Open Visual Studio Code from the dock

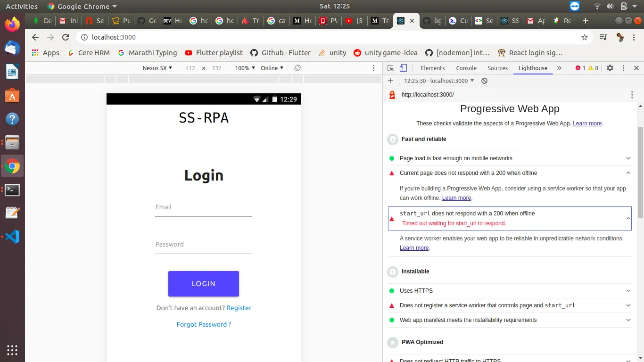[12, 236]
